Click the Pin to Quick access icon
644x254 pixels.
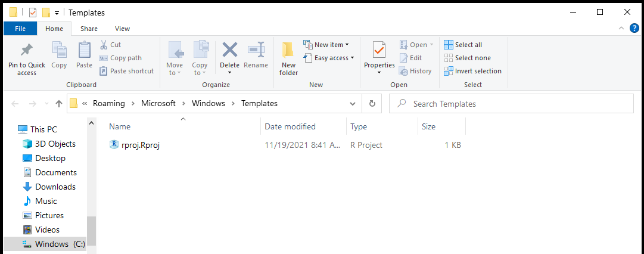coord(27,50)
